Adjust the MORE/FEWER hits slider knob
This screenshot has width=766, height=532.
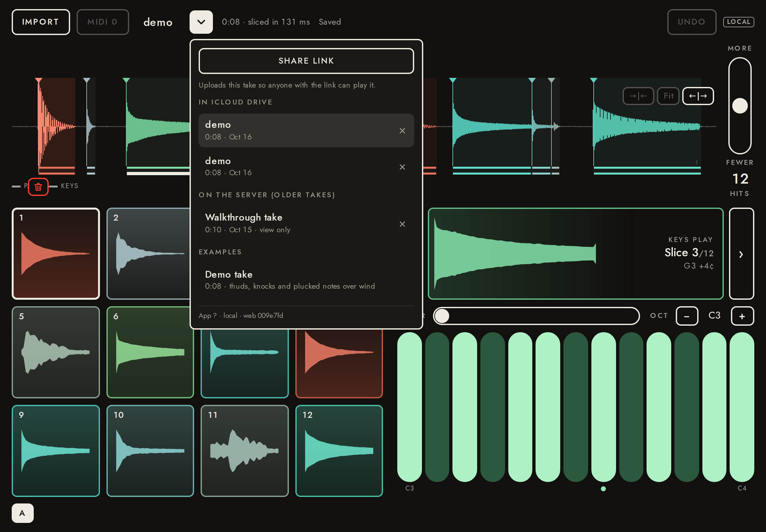click(x=740, y=106)
